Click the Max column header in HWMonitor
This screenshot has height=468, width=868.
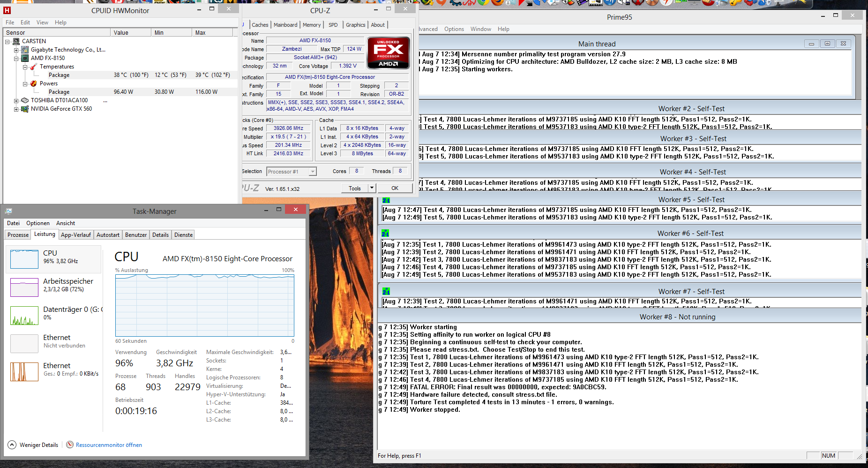pos(212,32)
